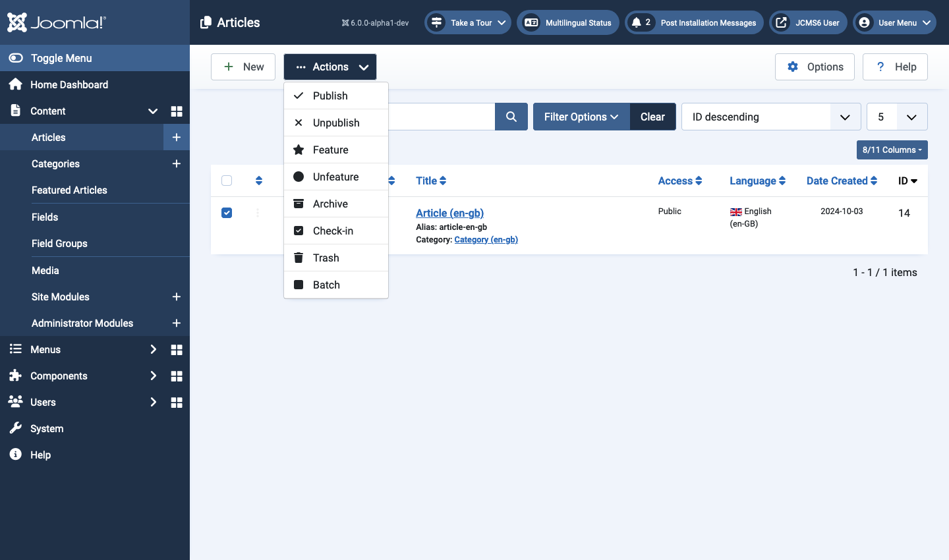Expand the Filter Options panel
This screenshot has width=949, height=560.
click(581, 117)
